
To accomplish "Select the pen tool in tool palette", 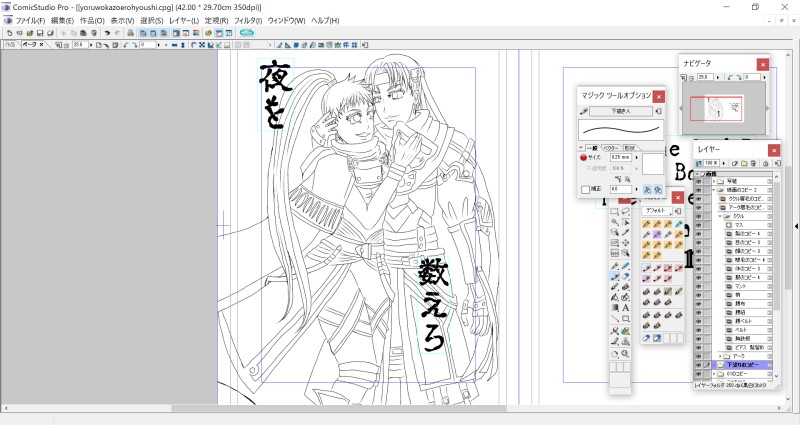I will 615,266.
